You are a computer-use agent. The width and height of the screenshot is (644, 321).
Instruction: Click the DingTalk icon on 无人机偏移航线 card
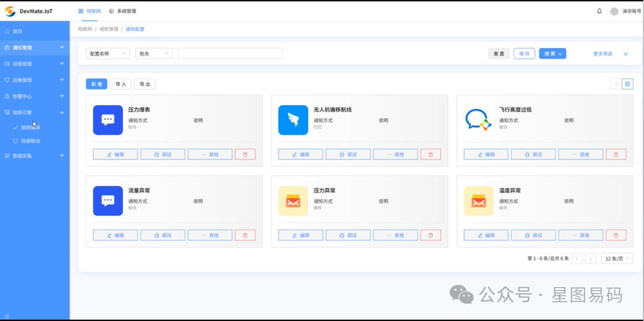click(293, 120)
